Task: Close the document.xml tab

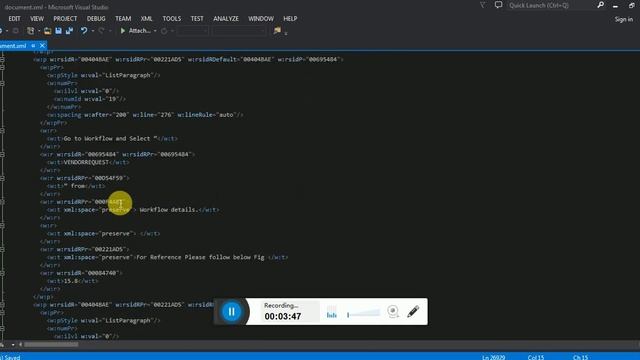Action: [x=42, y=46]
